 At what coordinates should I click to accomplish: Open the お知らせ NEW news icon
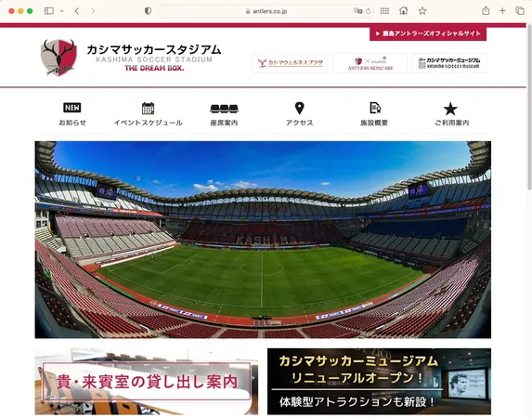coord(72,108)
